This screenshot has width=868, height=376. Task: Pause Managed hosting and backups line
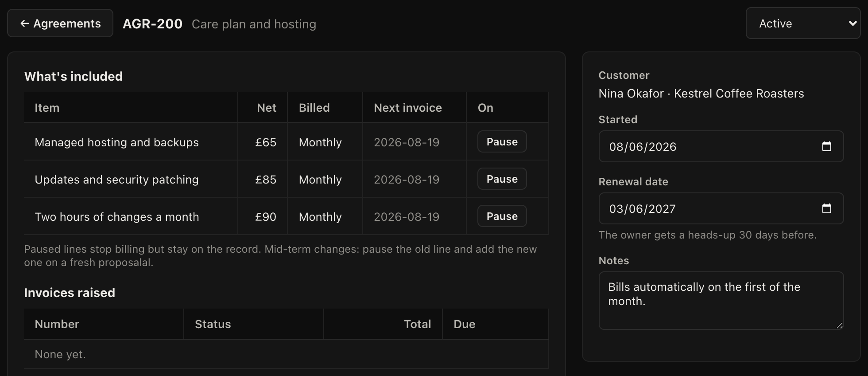click(x=502, y=142)
